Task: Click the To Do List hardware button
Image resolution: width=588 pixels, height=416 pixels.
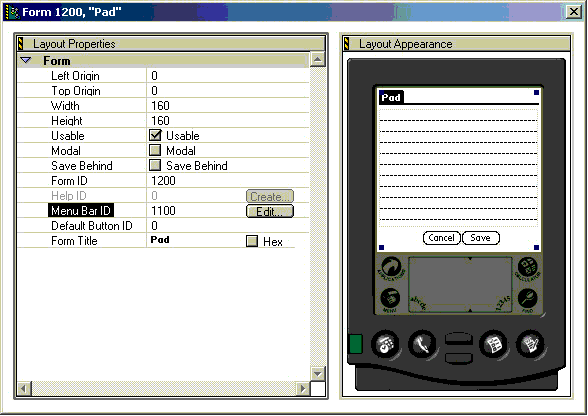Action: (494, 344)
